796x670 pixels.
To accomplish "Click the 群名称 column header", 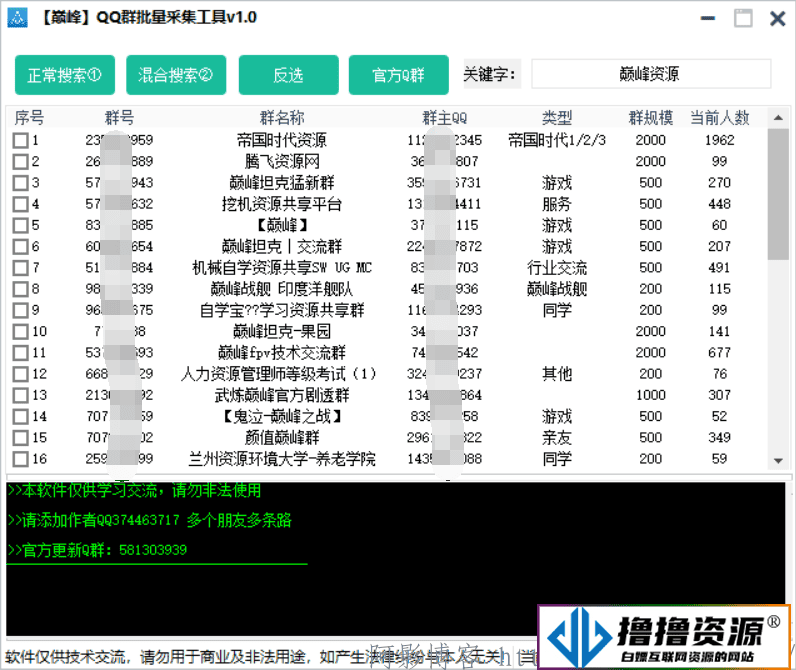I will click(282, 118).
